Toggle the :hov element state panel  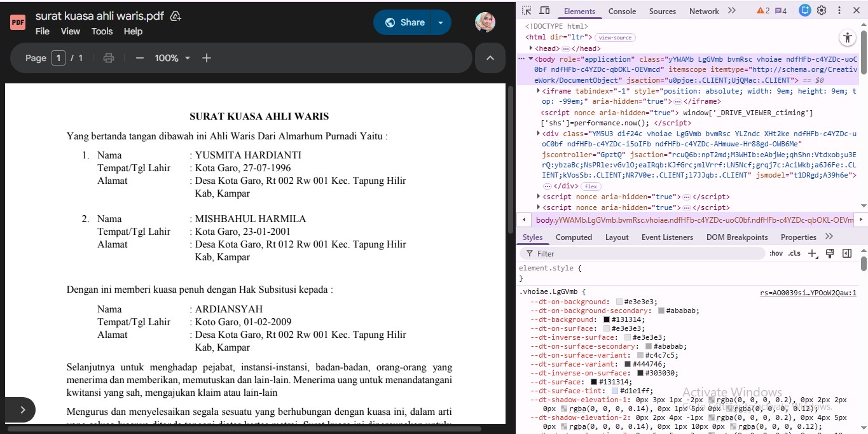(776, 253)
